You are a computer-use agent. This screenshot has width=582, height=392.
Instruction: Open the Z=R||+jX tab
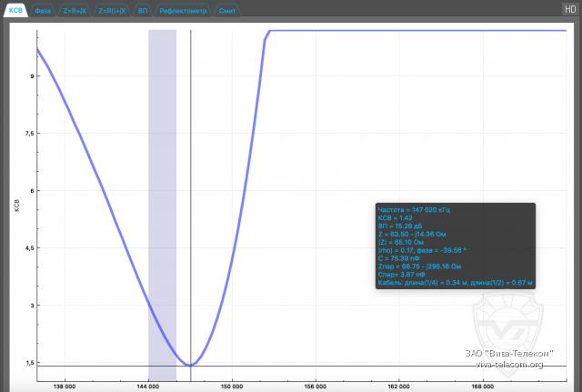[112, 11]
